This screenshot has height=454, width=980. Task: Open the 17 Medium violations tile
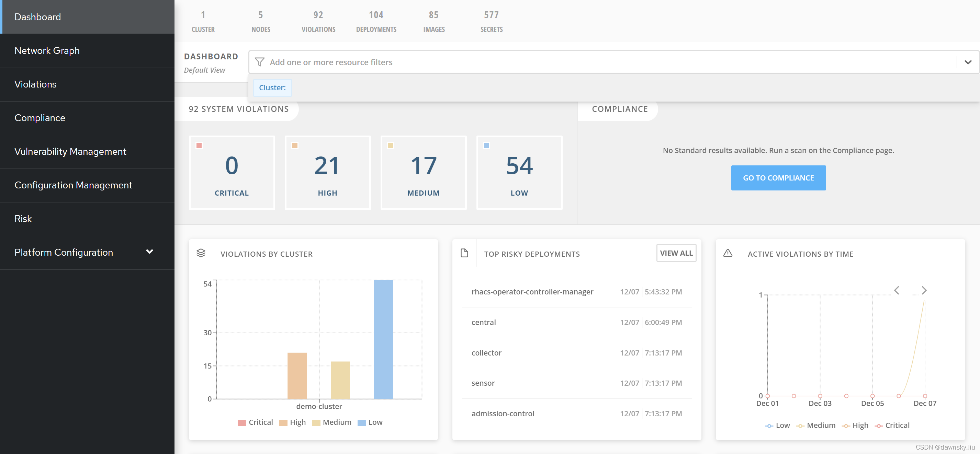click(x=424, y=173)
